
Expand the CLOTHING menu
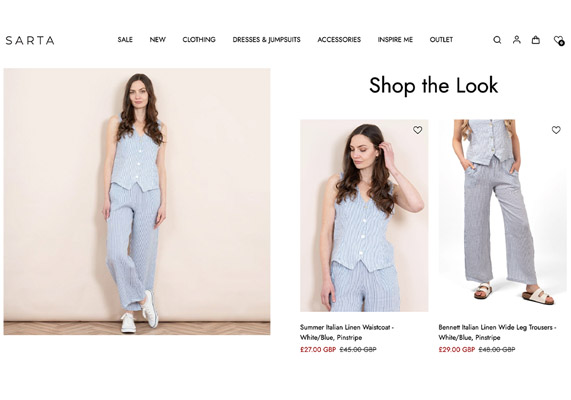point(199,39)
